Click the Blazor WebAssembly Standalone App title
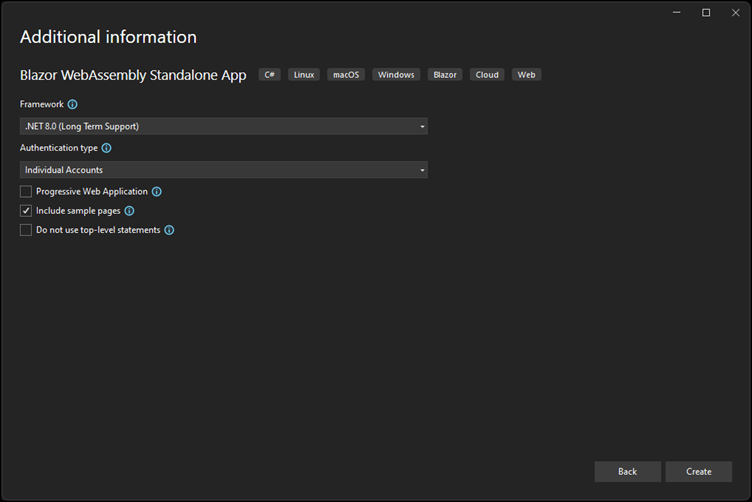Viewport: 752px width, 502px height. tap(133, 75)
